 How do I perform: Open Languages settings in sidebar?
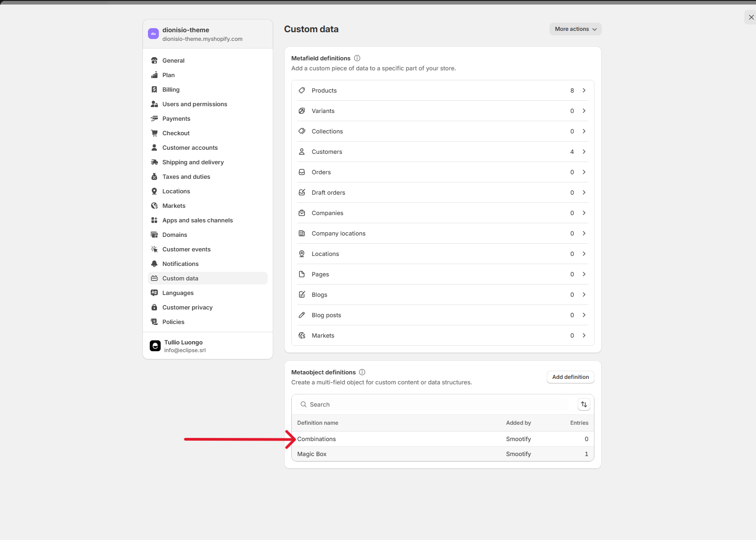click(x=178, y=293)
